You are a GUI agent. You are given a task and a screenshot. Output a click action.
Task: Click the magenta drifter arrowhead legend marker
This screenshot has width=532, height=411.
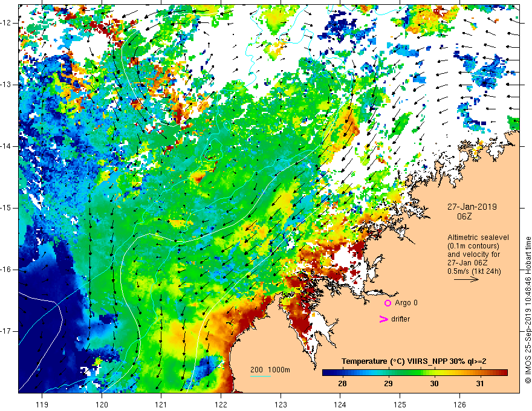(x=383, y=319)
